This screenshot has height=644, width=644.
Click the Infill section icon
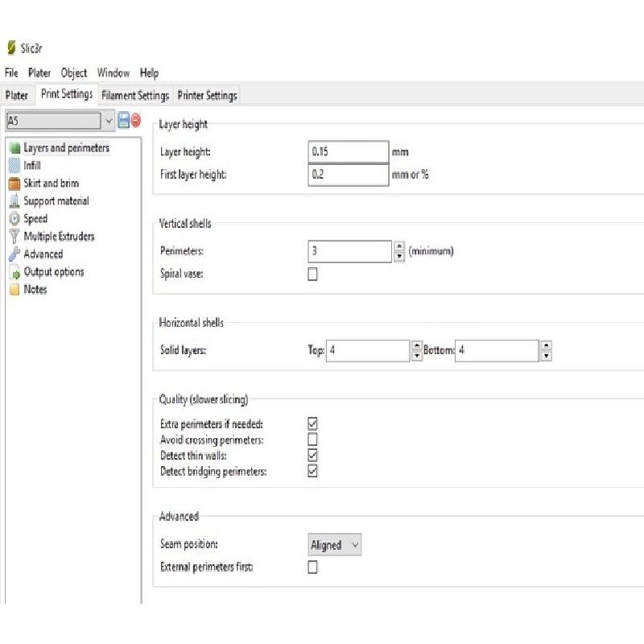(x=14, y=166)
